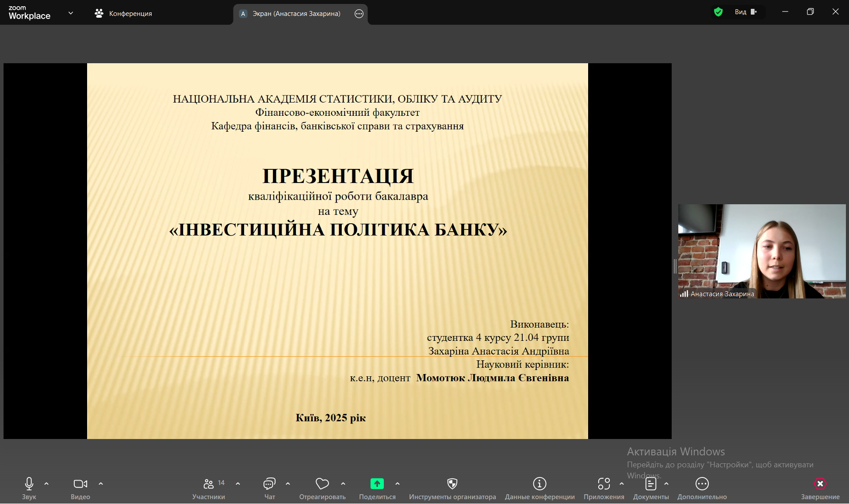The height and width of the screenshot is (504, 849).
Task: Click the green encryption shield icon
Action: [718, 12]
